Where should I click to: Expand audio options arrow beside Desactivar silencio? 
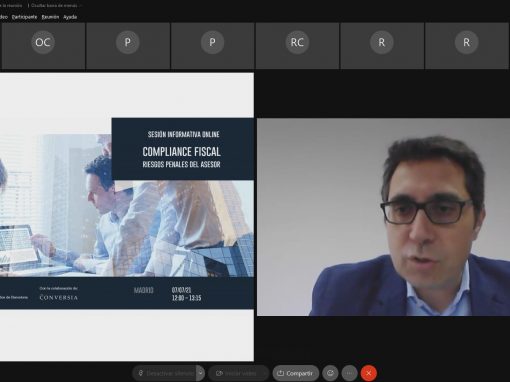point(200,373)
